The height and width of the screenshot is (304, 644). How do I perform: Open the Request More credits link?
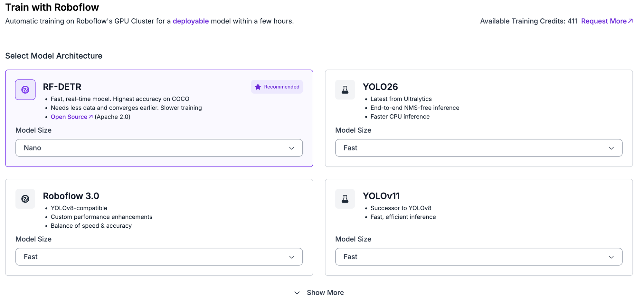click(x=607, y=21)
